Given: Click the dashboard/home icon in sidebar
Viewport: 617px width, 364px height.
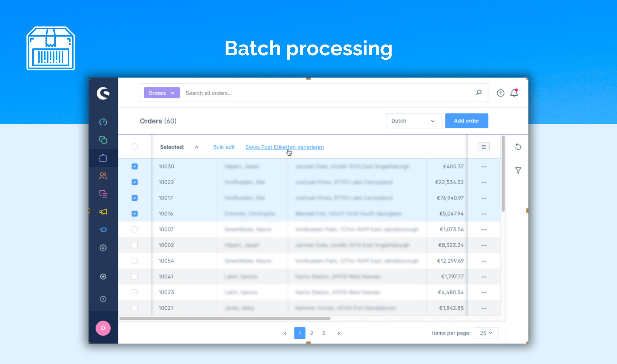Looking at the screenshot, I should coord(103,122).
